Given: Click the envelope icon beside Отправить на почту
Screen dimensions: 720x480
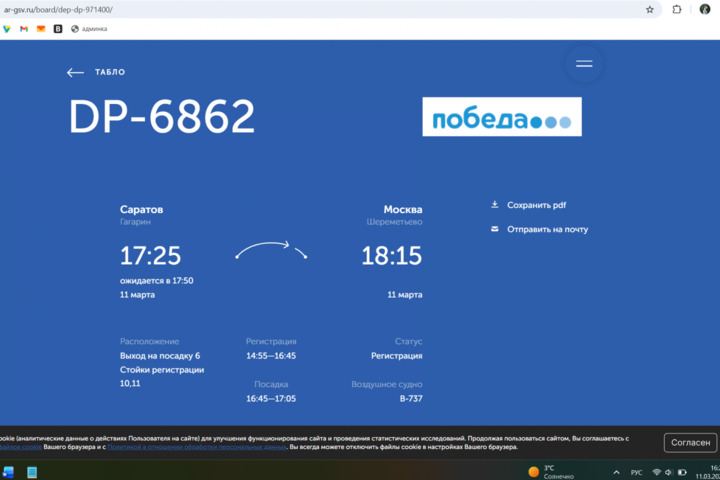Looking at the screenshot, I should [x=494, y=229].
